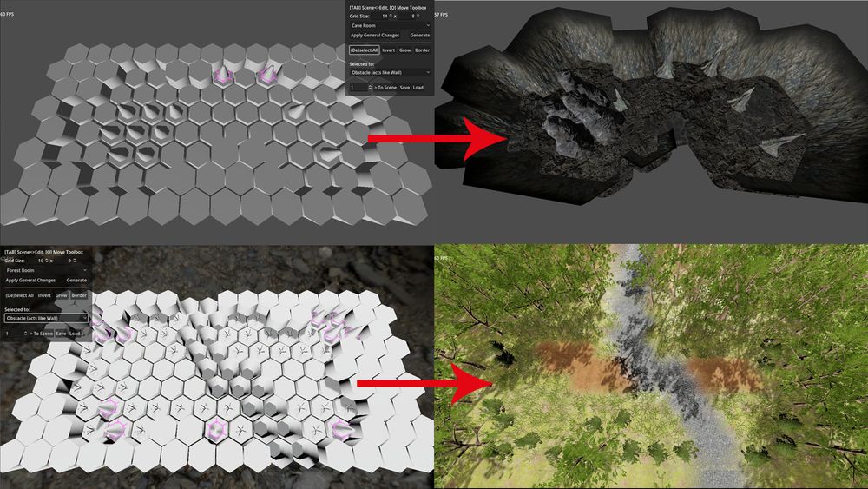Invert selection in the Forest Room toolbox
The width and height of the screenshot is (868, 489).
click(x=44, y=295)
